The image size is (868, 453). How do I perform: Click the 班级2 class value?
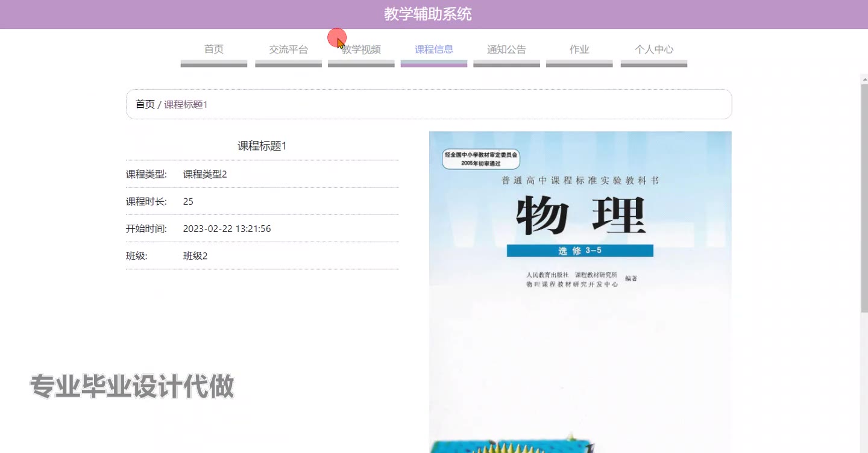coord(195,255)
